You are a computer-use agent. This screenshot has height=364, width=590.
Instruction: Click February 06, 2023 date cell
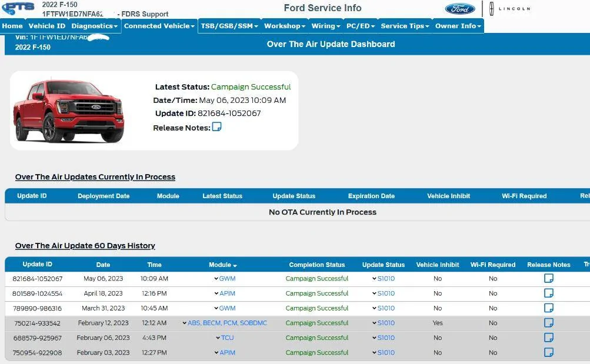coord(103,338)
